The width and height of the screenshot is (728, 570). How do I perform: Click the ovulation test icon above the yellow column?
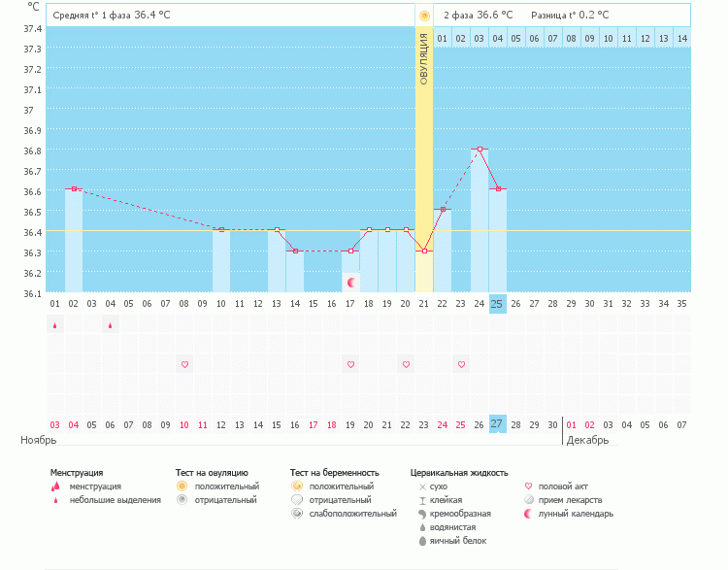point(424,16)
